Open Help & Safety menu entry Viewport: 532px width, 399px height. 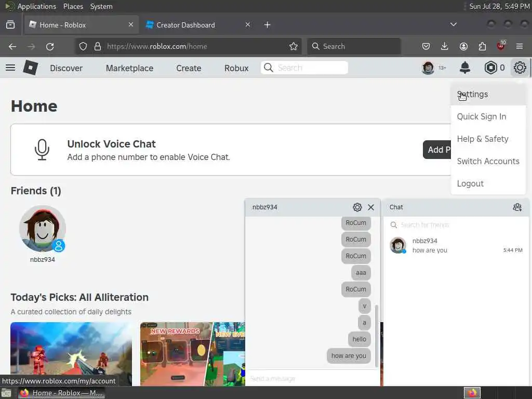(488, 139)
